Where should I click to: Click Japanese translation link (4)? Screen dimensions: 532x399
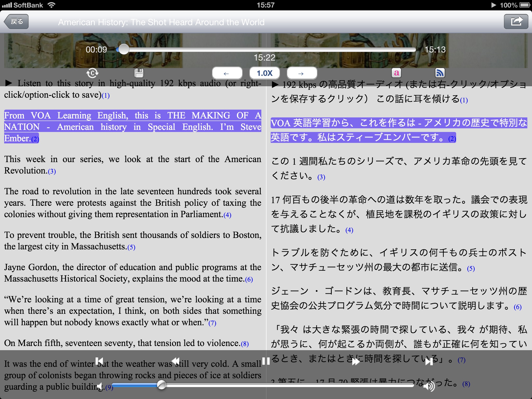[349, 230]
